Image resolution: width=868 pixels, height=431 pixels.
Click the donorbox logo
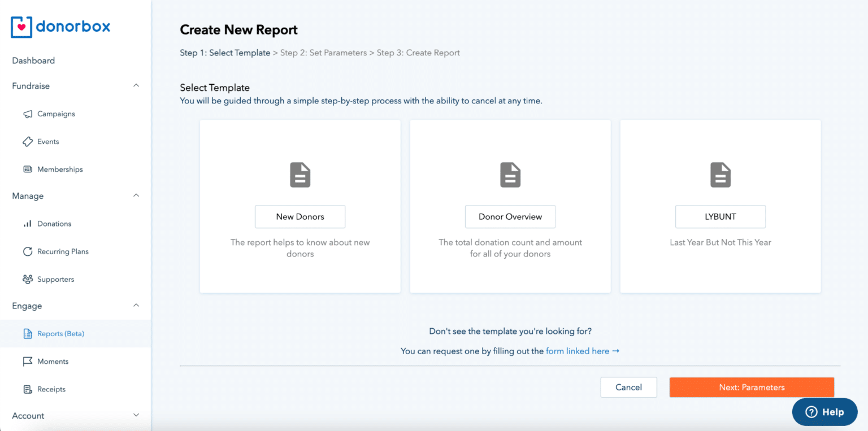pos(61,27)
